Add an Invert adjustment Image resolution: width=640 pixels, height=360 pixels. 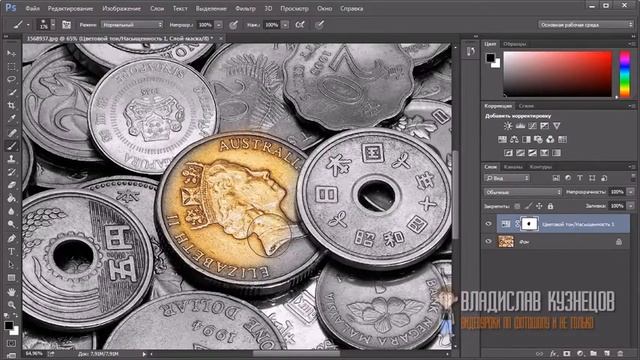click(508, 153)
